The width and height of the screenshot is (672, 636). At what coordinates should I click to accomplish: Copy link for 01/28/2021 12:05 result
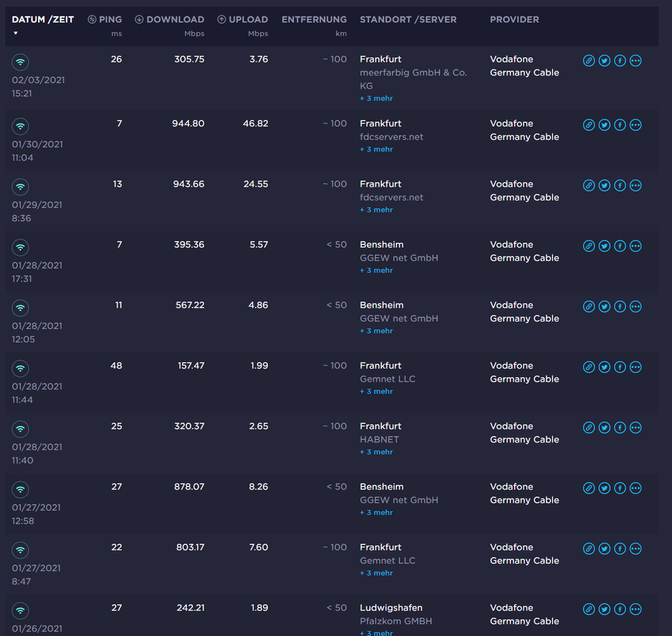pos(589,306)
